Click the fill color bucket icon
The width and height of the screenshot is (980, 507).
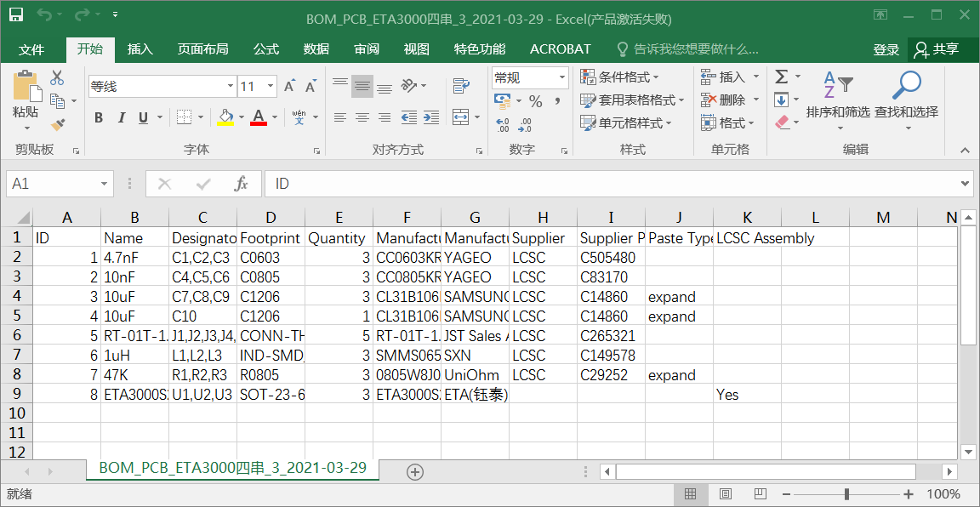[x=225, y=117]
